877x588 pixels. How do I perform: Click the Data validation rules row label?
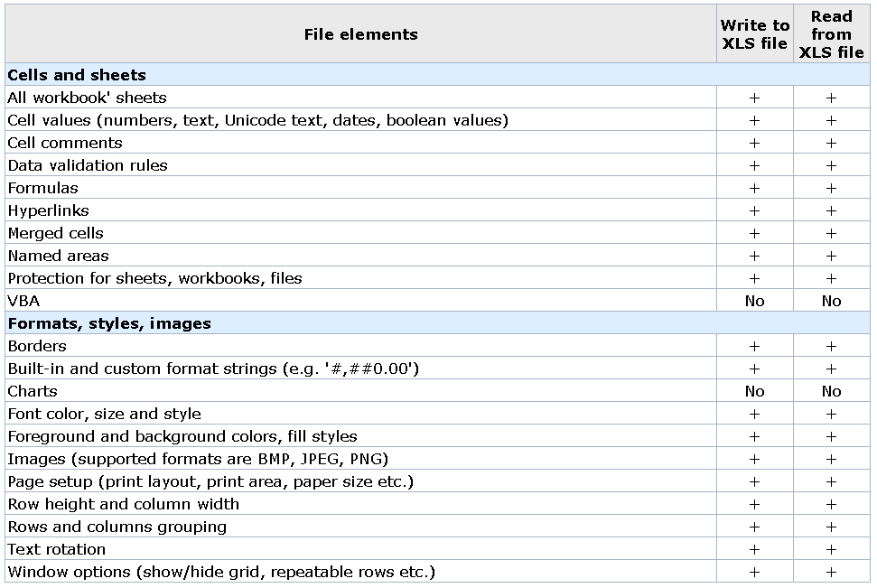click(88, 165)
